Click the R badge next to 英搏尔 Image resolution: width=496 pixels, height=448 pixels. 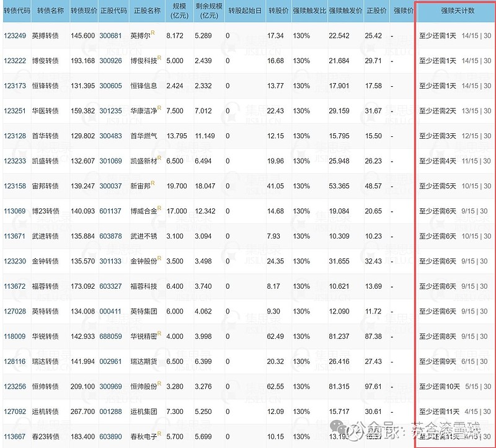pyautogui.click(x=153, y=32)
